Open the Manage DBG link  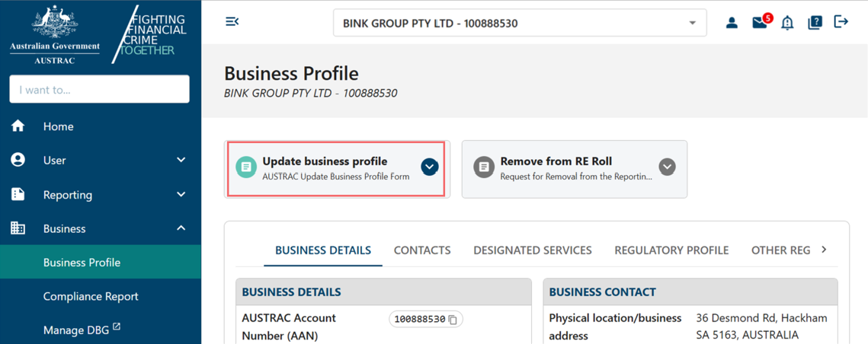(75, 330)
